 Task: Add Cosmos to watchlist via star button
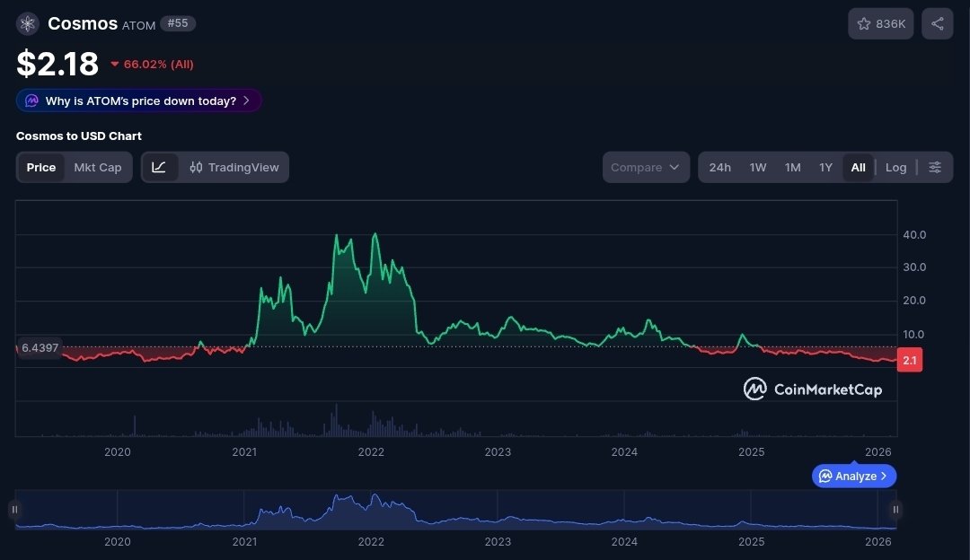pos(881,24)
